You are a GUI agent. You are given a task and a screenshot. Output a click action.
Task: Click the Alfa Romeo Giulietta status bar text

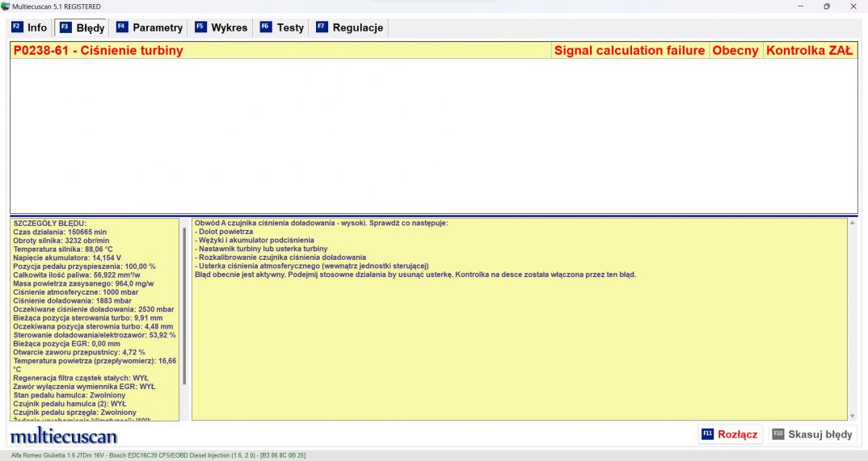pos(158,455)
